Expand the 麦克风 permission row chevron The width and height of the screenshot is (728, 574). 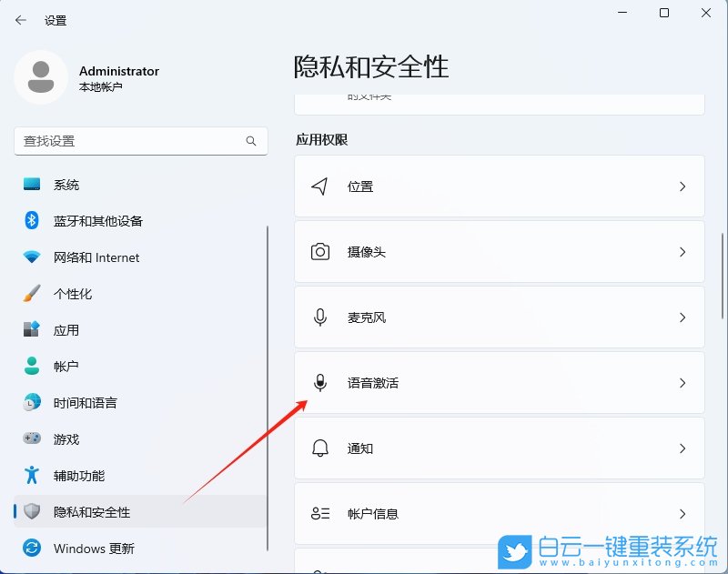tap(683, 317)
